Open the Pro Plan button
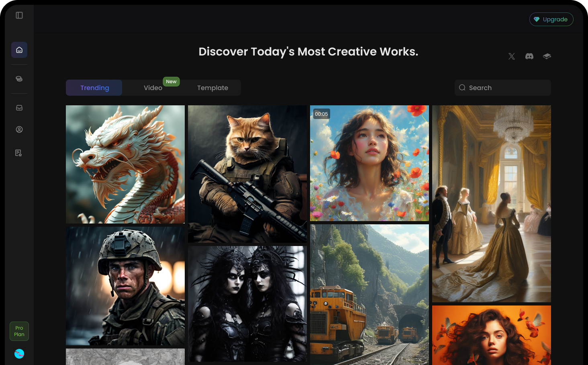The image size is (588, 365). click(x=19, y=331)
